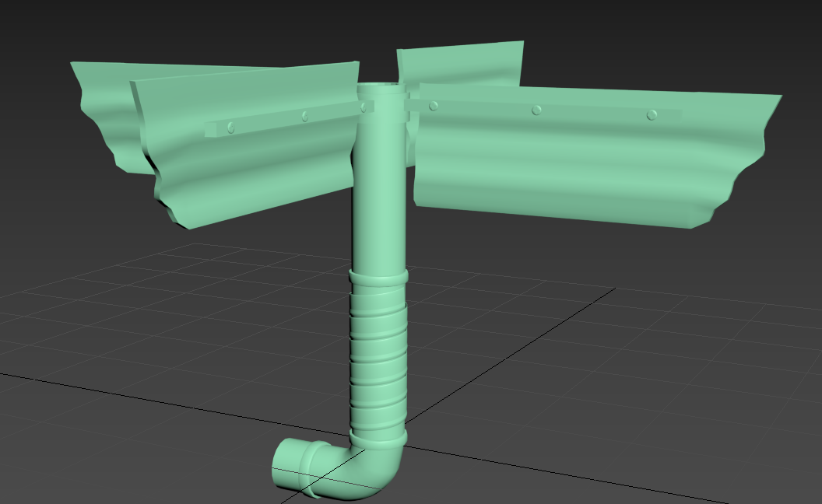The width and height of the screenshot is (822, 504).
Task: Select the coupling ring above the ribbed pipe
Action: [x=378, y=276]
